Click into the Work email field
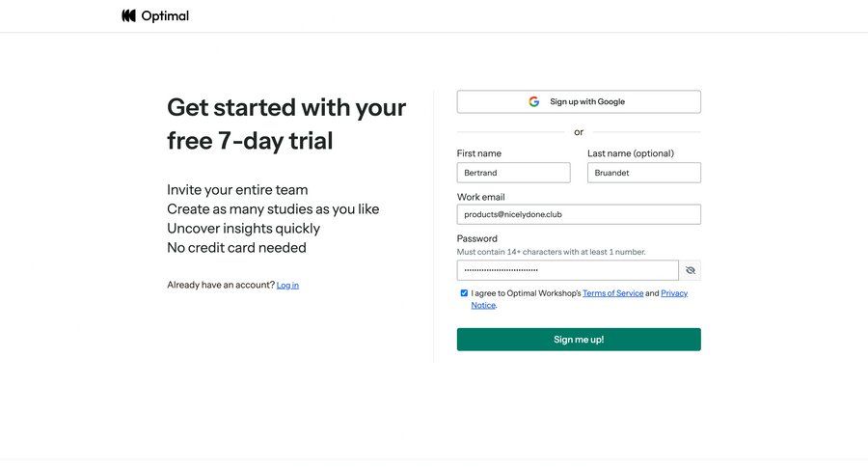This screenshot has height=467, width=868. click(579, 214)
